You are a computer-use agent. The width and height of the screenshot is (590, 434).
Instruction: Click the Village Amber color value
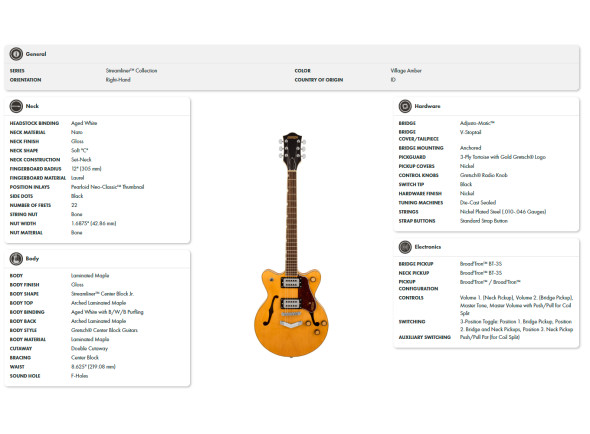tap(406, 70)
